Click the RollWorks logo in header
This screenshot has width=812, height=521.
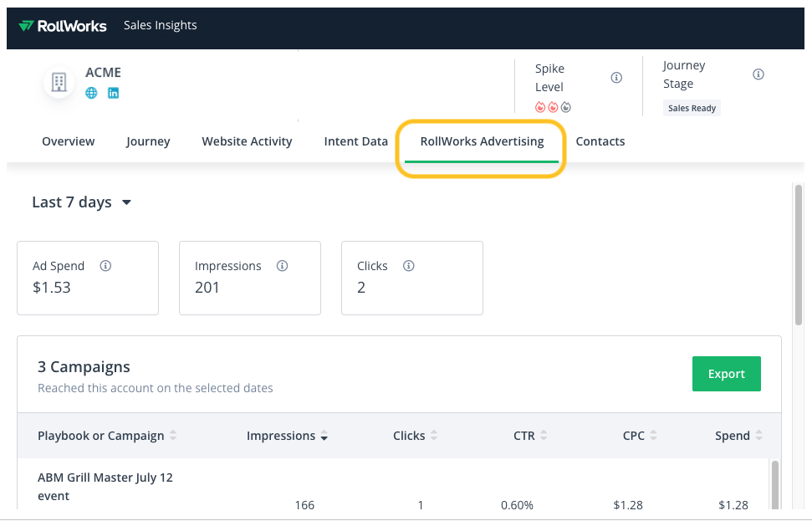coord(63,25)
